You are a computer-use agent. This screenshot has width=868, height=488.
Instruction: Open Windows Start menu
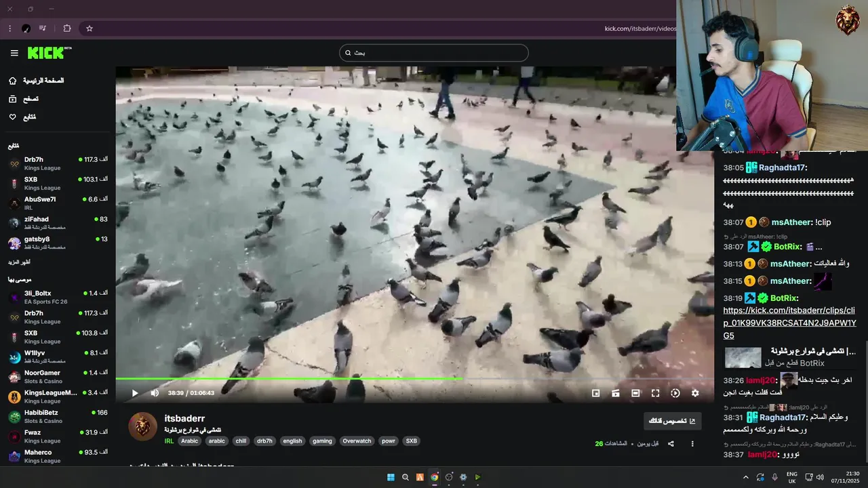[x=391, y=477]
